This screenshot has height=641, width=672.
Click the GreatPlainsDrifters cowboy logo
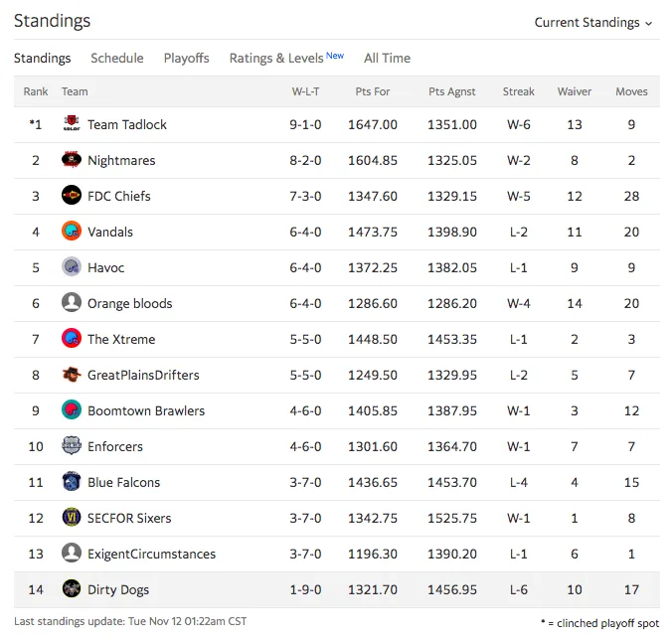click(x=72, y=375)
